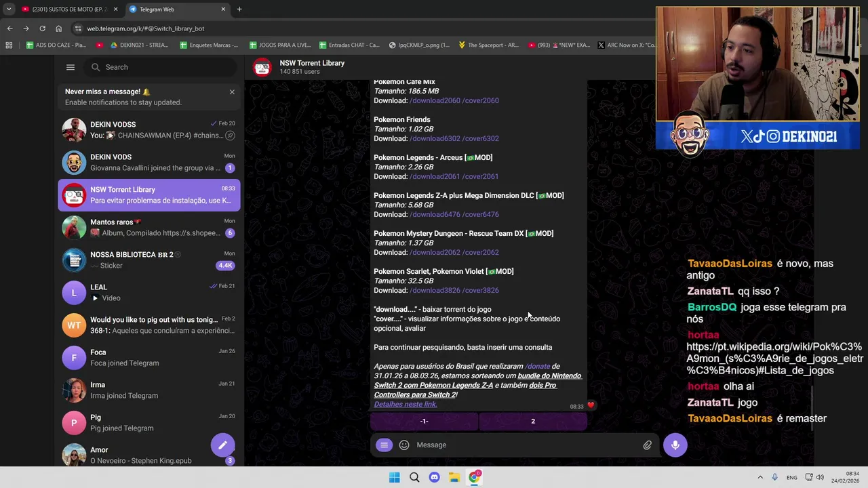Click /download2062 link
Screen dimensions: 868x488
click(x=435, y=252)
